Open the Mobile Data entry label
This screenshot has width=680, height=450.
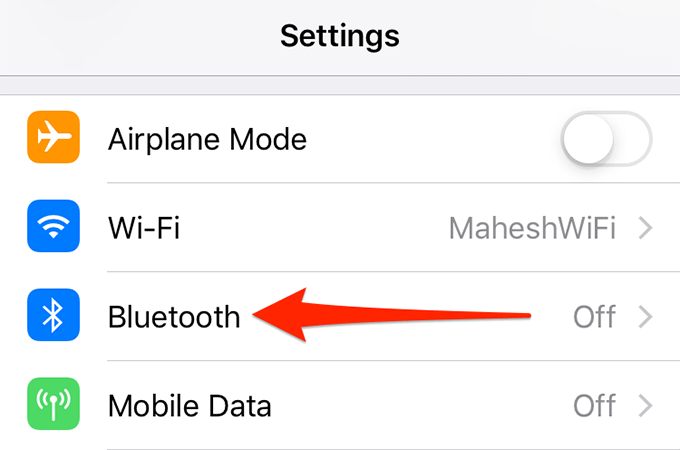190,406
